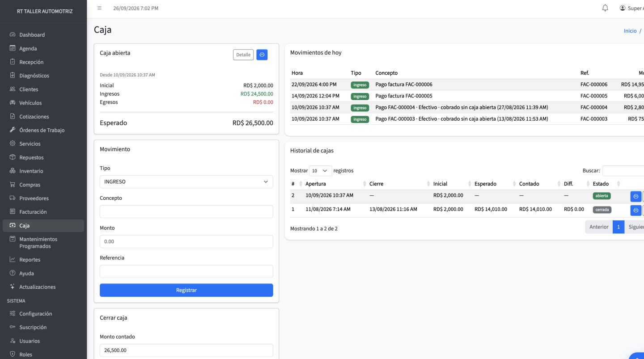Click the blue print icon in Caja abierta
Image resolution: width=644 pixels, height=359 pixels.
pyautogui.click(x=262, y=55)
